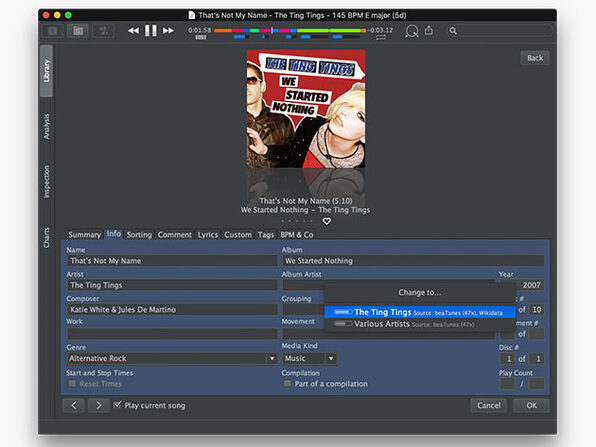The width and height of the screenshot is (596, 447).
Task: Click the Artist field
Action: (173, 285)
